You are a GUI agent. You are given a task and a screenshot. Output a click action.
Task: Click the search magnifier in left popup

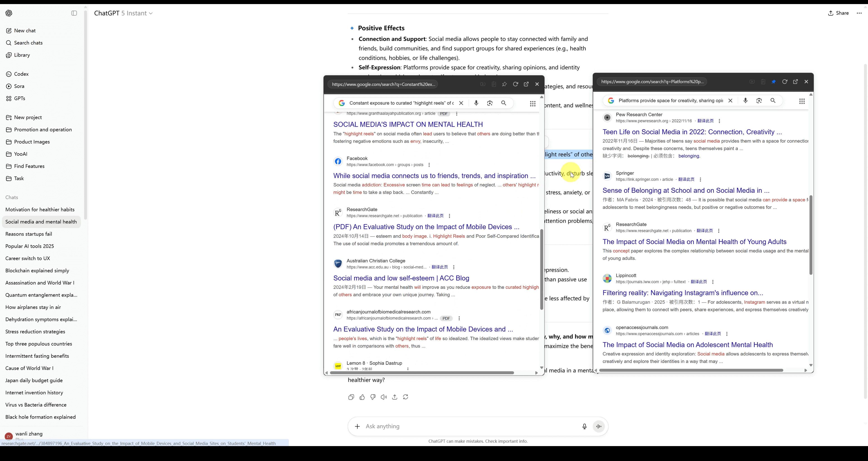coord(504,103)
